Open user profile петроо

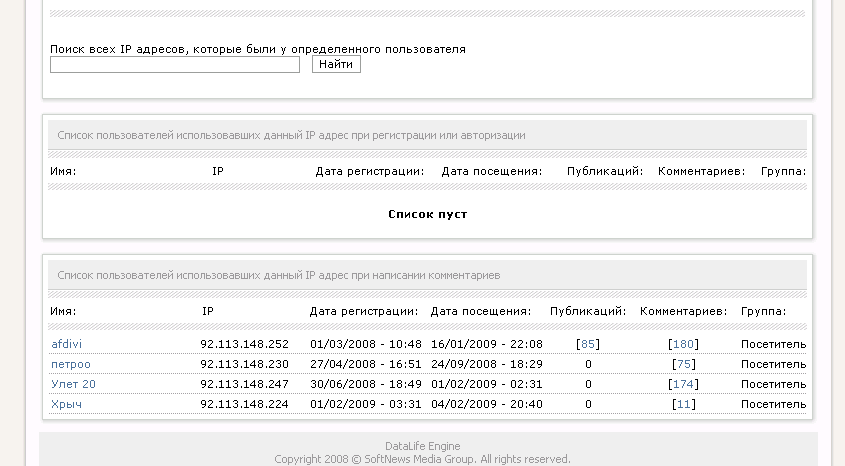tap(71, 364)
